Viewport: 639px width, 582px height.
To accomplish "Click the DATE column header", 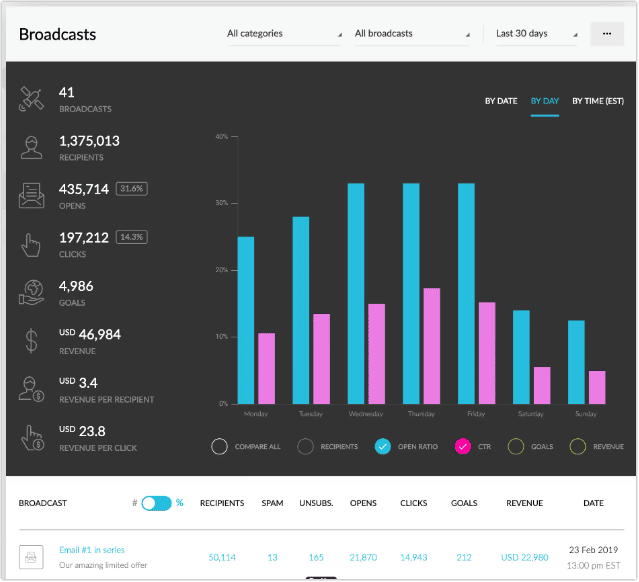I will pyautogui.click(x=593, y=503).
